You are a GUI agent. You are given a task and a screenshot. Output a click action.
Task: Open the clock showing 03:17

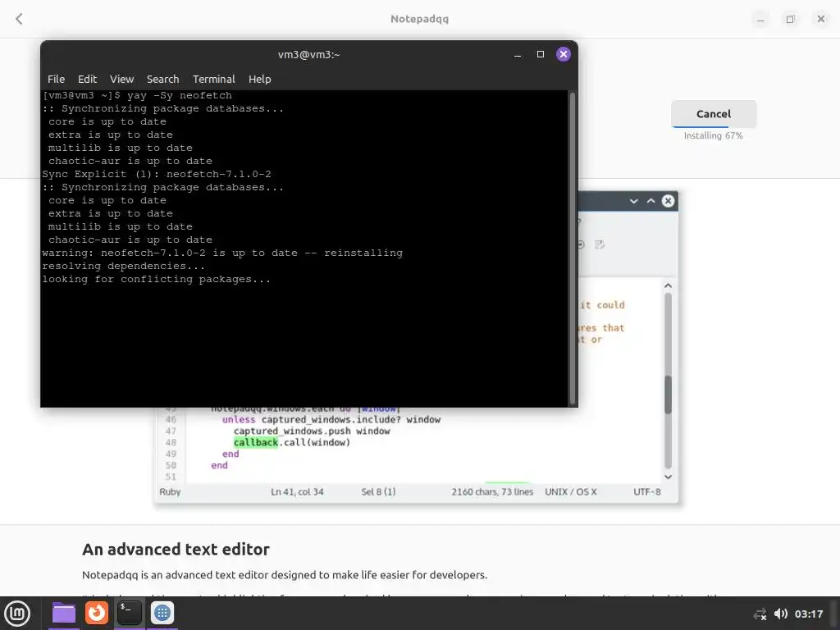[x=808, y=614]
